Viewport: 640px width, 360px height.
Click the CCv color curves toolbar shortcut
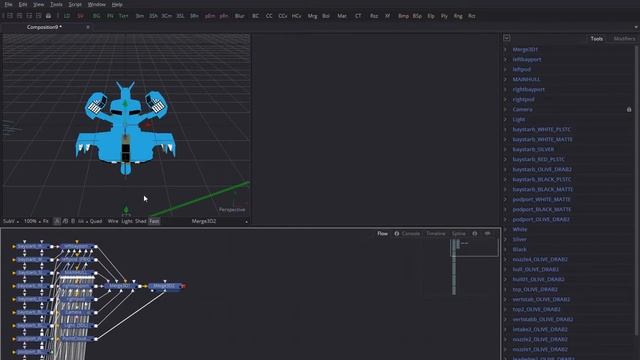(x=282, y=16)
